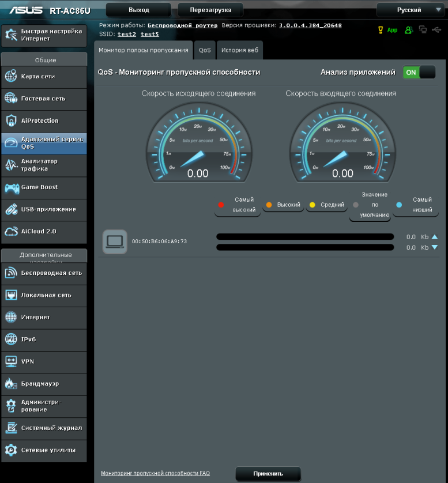Click the outgoing speed gauge
This screenshot has height=483, width=448.
199,143
